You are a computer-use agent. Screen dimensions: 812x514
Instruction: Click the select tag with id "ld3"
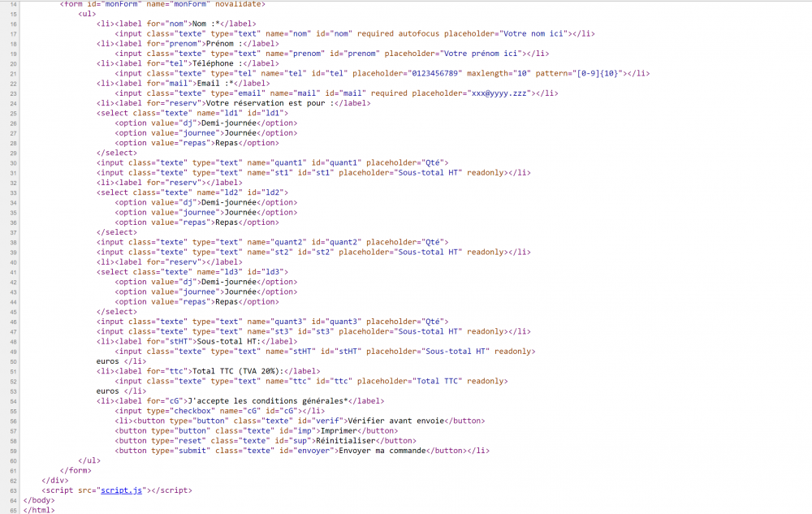point(192,272)
